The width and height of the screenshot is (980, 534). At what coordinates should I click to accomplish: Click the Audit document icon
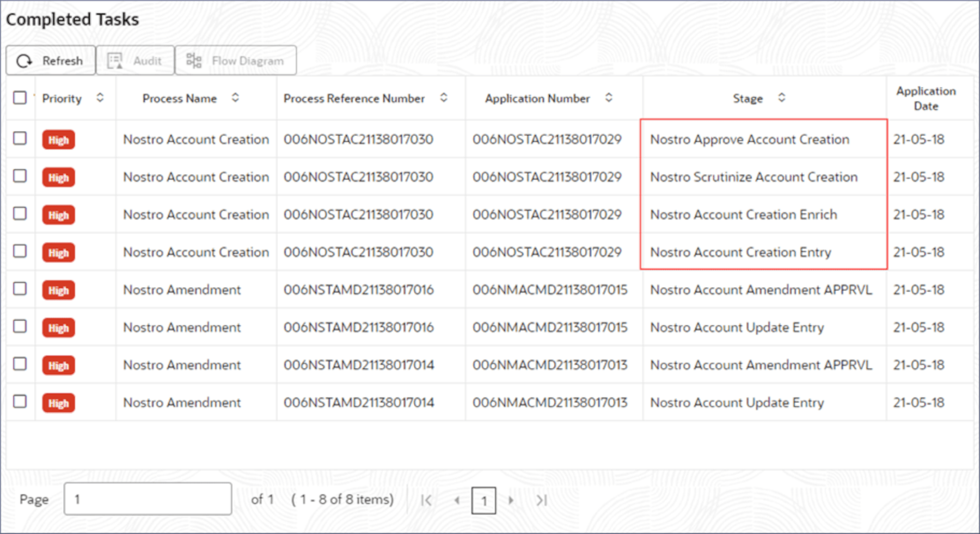point(115,60)
